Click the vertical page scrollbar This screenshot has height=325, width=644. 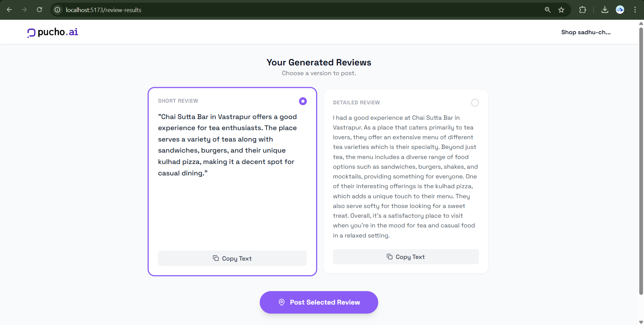(641, 161)
